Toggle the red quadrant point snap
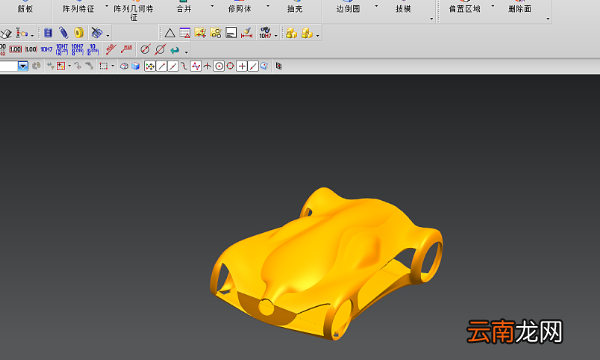The image size is (600, 360). (x=230, y=66)
